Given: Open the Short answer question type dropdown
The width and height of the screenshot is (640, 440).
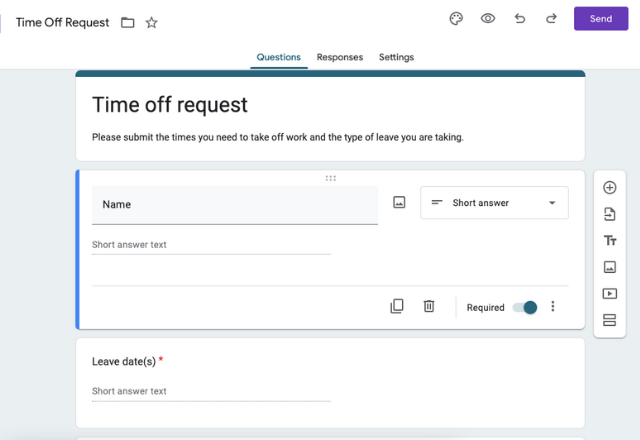Looking at the screenshot, I should [x=494, y=203].
